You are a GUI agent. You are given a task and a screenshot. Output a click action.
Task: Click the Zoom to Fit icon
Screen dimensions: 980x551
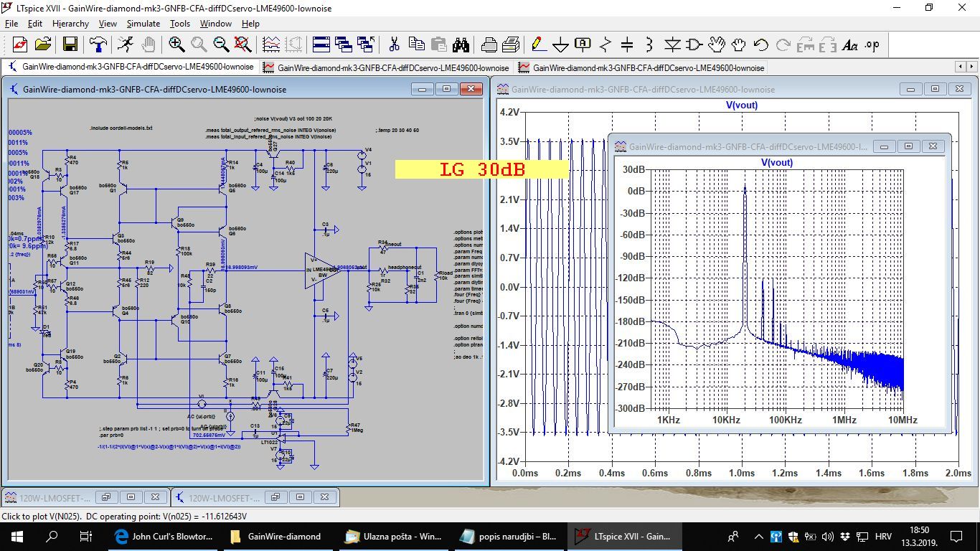click(243, 44)
